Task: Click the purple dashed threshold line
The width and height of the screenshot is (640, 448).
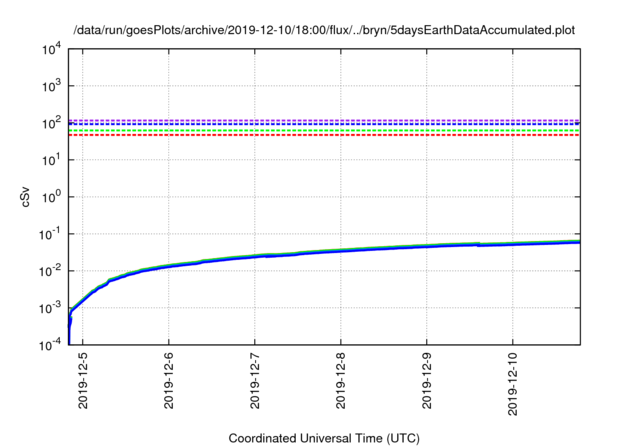Action: click(324, 120)
